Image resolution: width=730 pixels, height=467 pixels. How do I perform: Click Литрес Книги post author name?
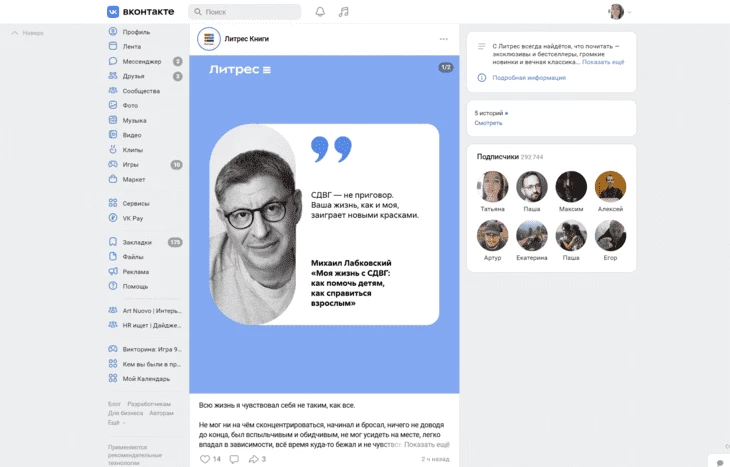[246, 39]
